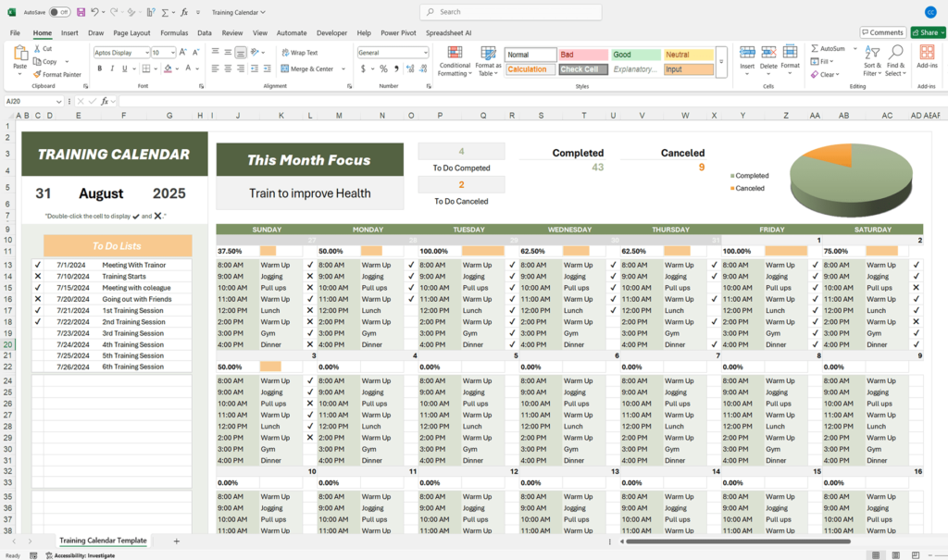Open the Page Layout ribbon tab
This screenshot has height=560, width=948.
point(131,32)
